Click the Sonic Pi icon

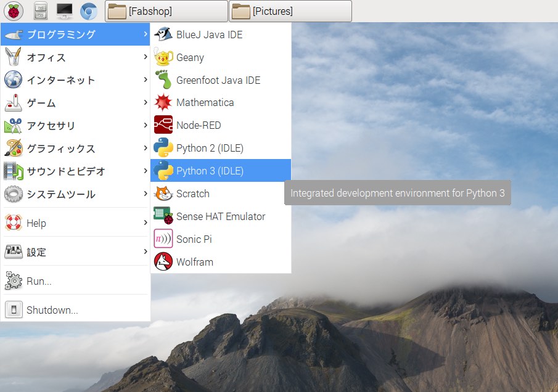pos(163,239)
